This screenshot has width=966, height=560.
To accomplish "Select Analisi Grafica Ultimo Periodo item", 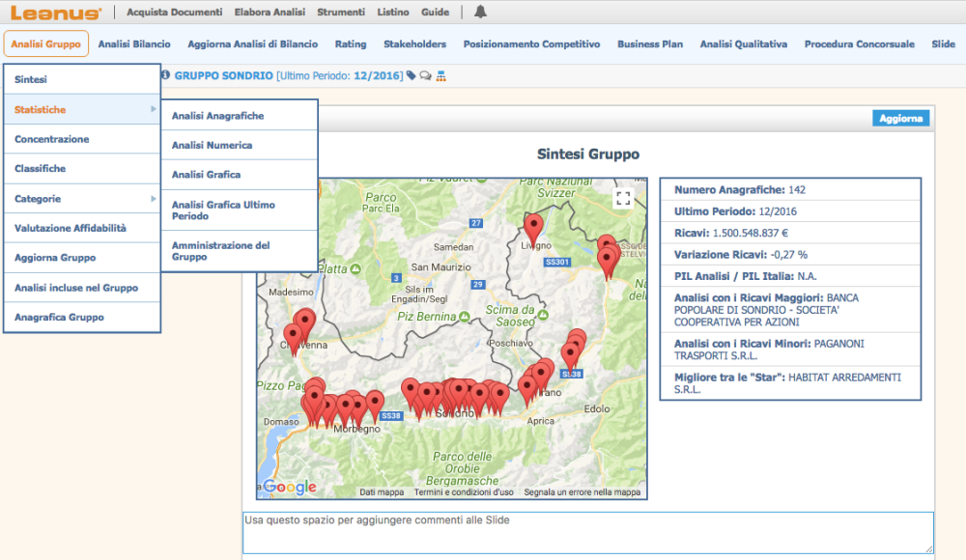I will click(240, 210).
